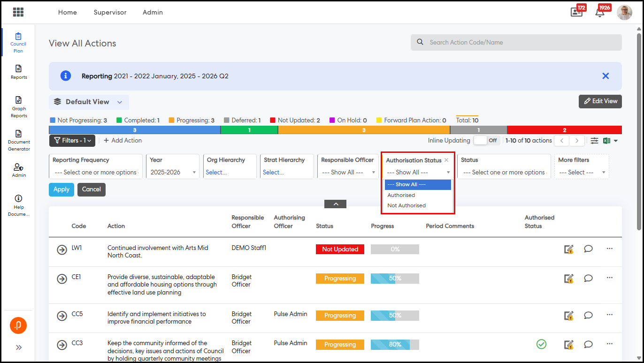Open the Year 2025-2026 dropdown

coord(172,173)
